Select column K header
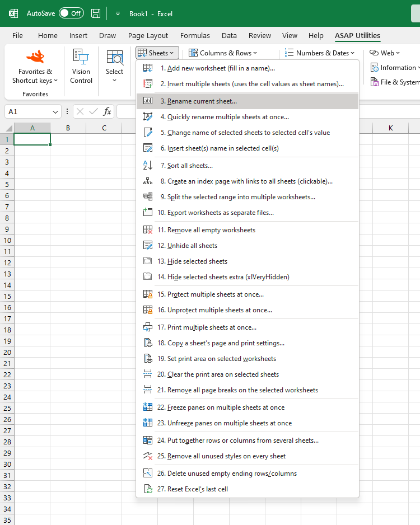This screenshot has width=420, height=525. tap(390, 128)
